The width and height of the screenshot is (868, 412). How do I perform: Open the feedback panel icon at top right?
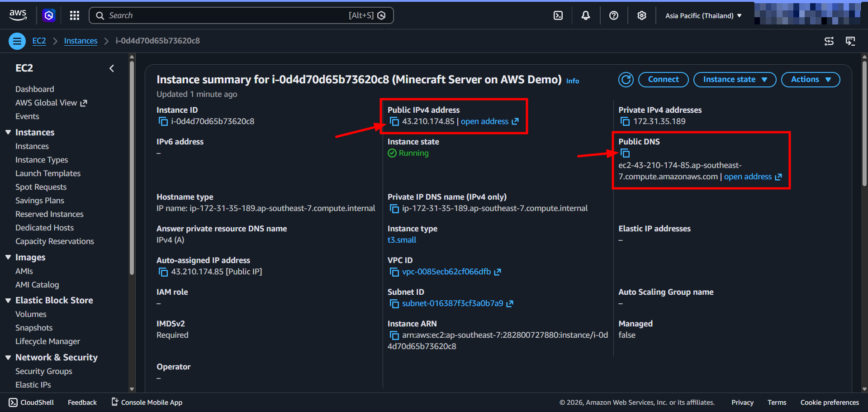850,41
